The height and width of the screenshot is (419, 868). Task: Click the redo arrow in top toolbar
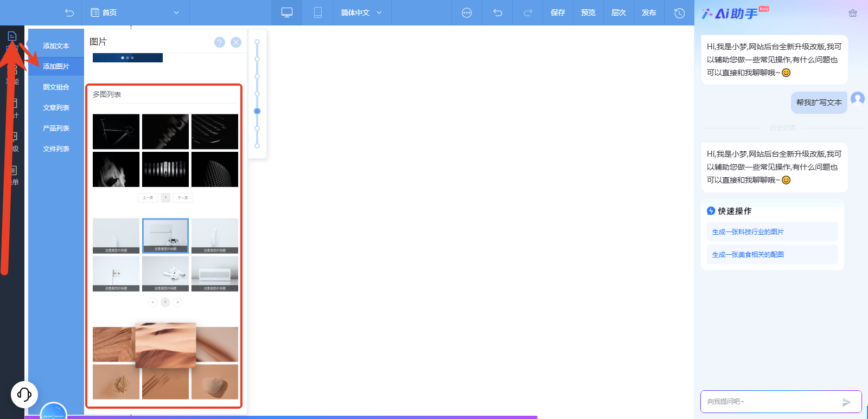528,12
